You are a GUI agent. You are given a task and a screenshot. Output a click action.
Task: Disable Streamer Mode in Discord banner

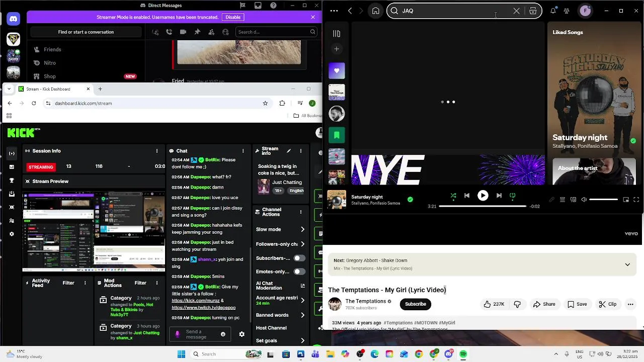click(x=233, y=17)
